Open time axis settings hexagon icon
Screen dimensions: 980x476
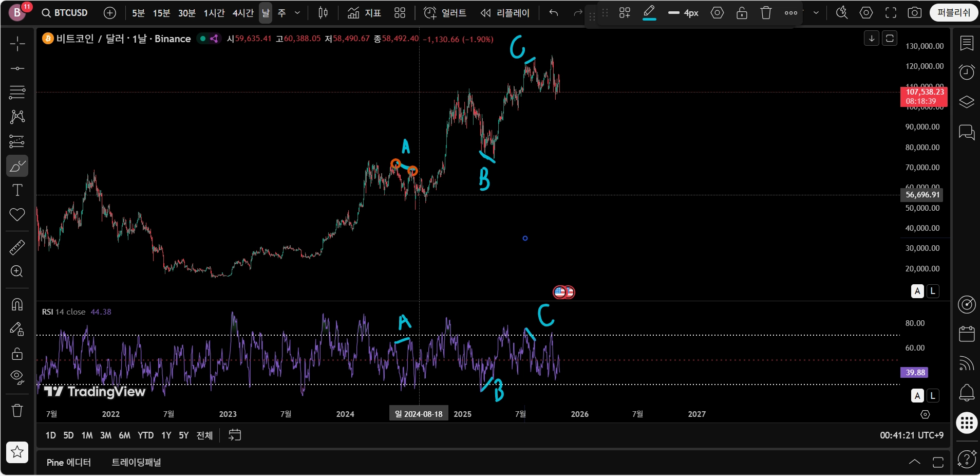pos(925,414)
